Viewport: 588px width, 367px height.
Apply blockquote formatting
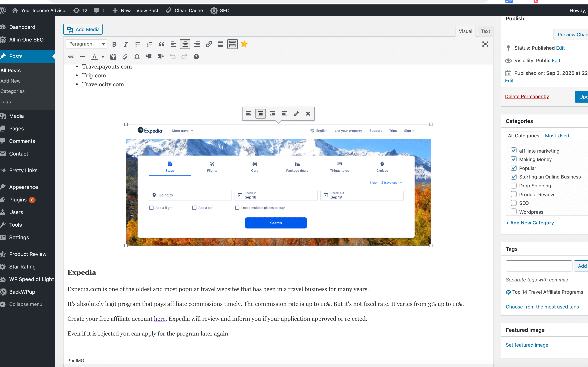[x=161, y=44]
